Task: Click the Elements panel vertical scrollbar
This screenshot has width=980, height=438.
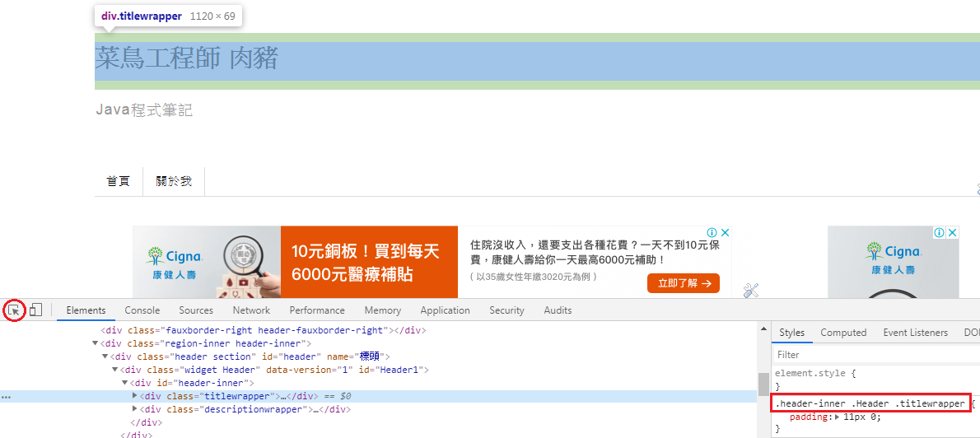Action: (x=763, y=384)
